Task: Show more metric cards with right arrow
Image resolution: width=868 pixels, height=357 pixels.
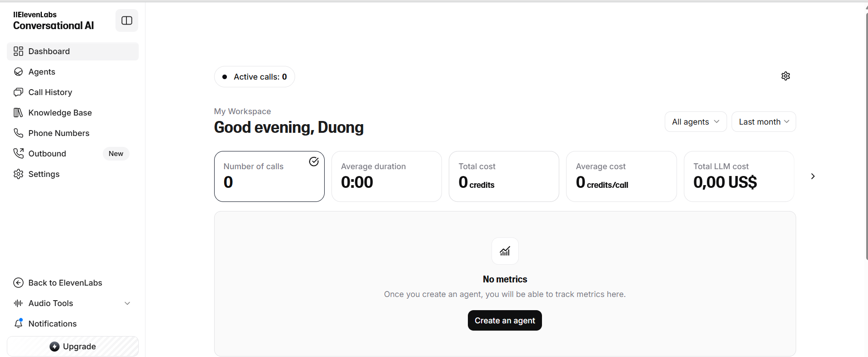Action: click(813, 176)
